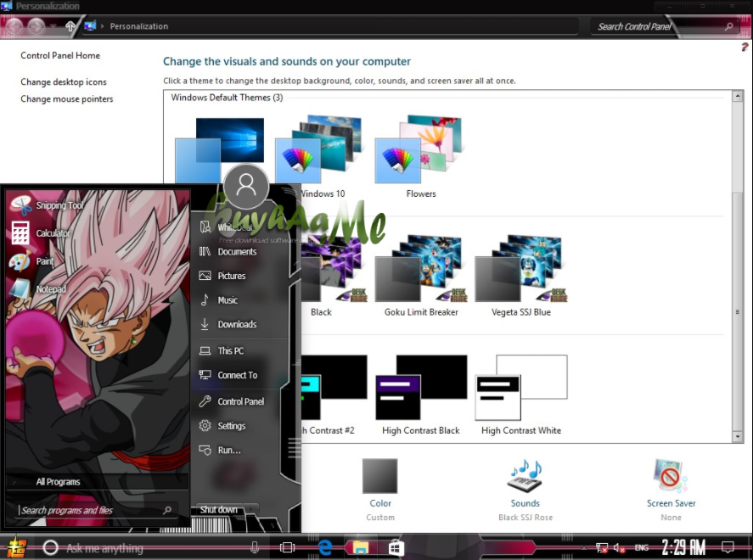Open the Change desktop icons link
The width and height of the screenshot is (753, 560).
pyautogui.click(x=64, y=82)
